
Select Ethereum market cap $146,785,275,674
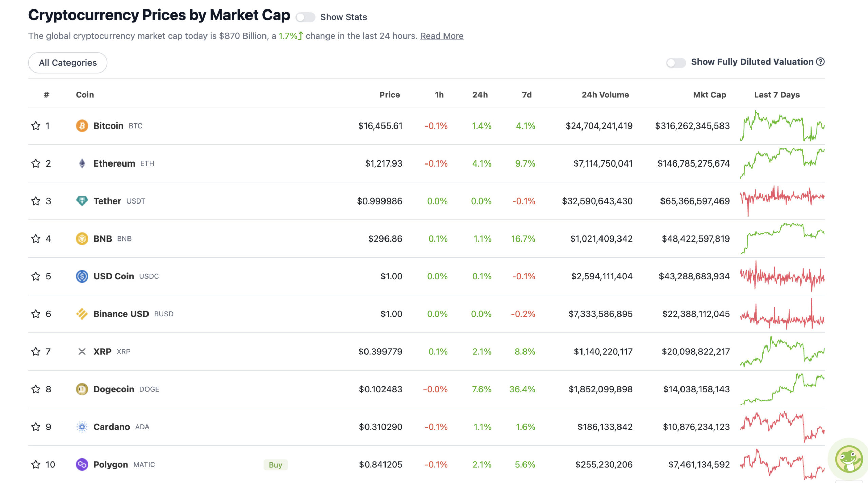693,163
